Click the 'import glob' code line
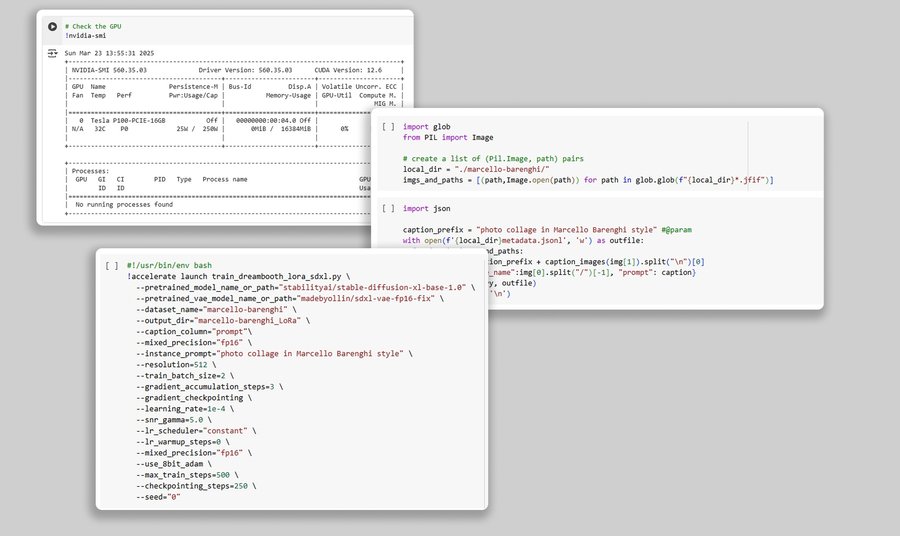This screenshot has width=900, height=536. click(x=426, y=127)
